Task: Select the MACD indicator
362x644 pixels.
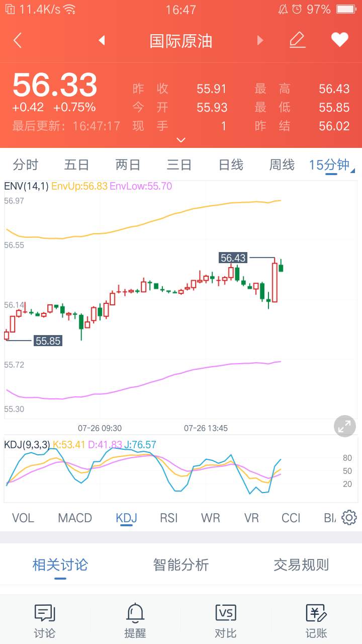Action: (75, 518)
